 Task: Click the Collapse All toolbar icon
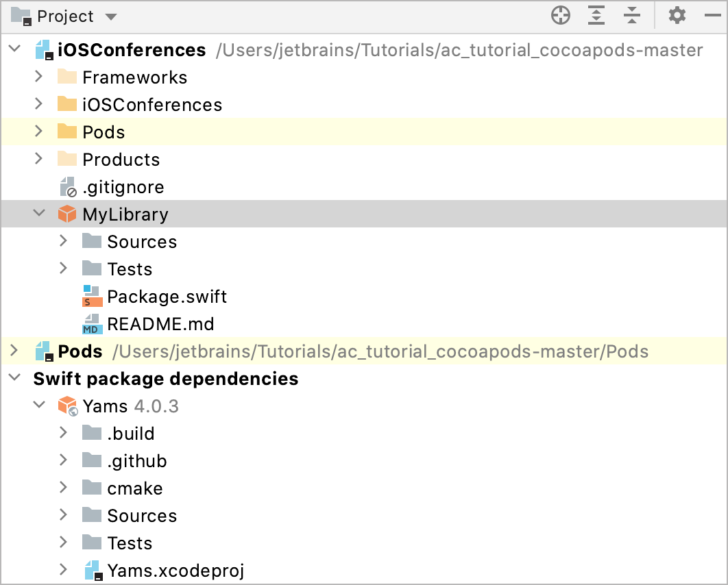tap(632, 16)
